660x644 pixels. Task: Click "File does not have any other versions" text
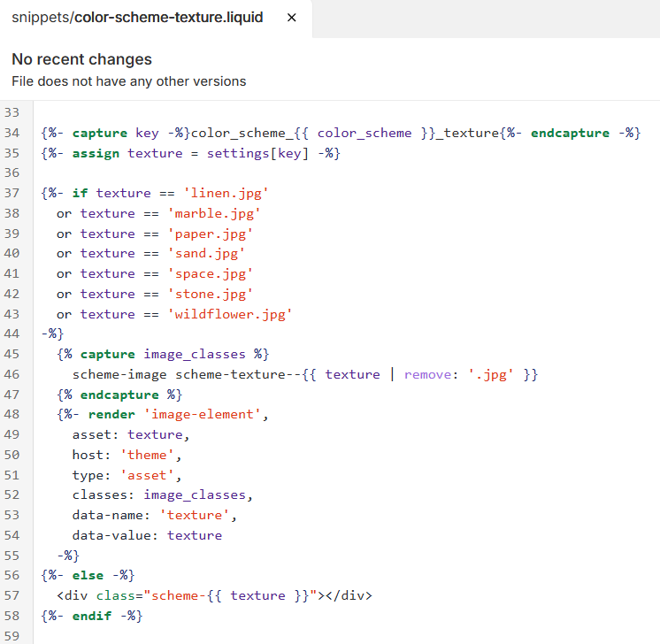coord(128,81)
